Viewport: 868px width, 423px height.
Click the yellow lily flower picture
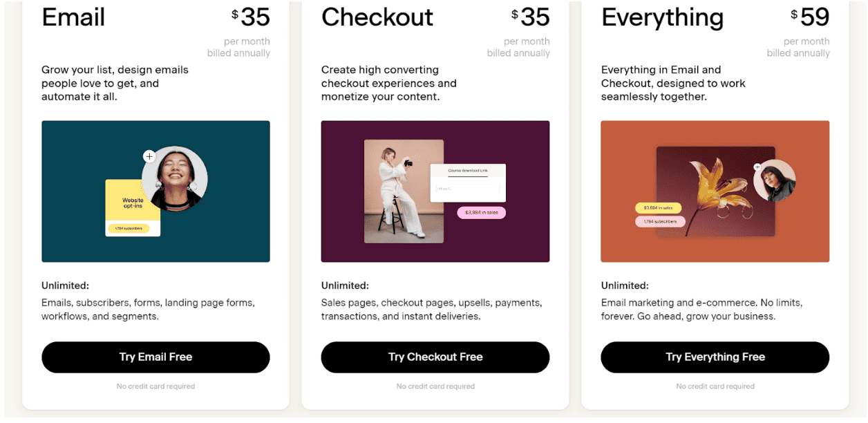pyautogui.click(x=715, y=191)
